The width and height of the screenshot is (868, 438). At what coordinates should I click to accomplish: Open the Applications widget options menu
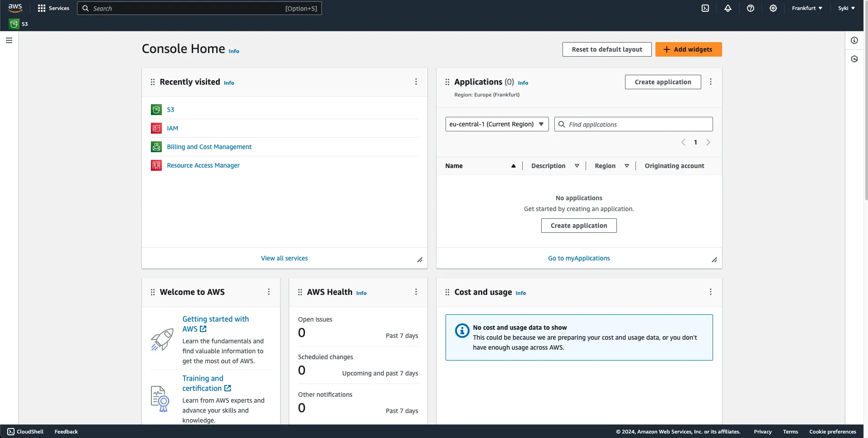click(711, 82)
